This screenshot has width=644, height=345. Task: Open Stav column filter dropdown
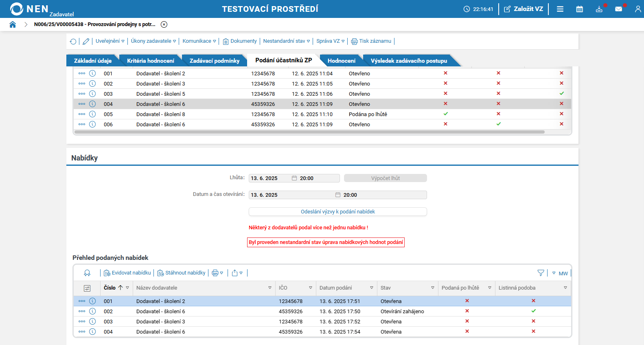[432, 288]
